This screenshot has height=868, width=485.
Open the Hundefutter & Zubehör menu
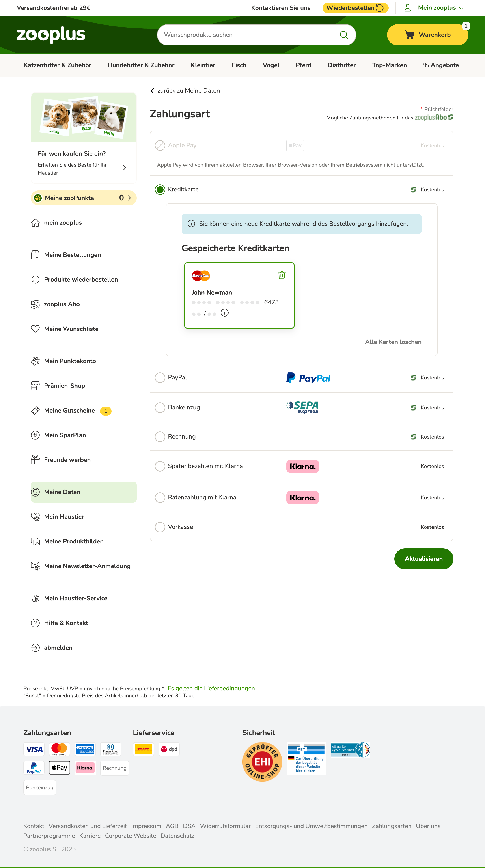click(x=141, y=65)
